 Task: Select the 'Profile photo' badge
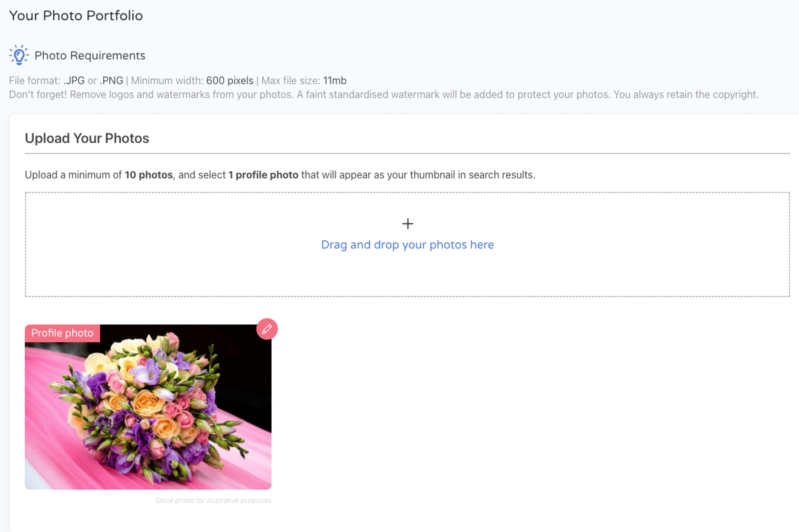click(x=62, y=333)
